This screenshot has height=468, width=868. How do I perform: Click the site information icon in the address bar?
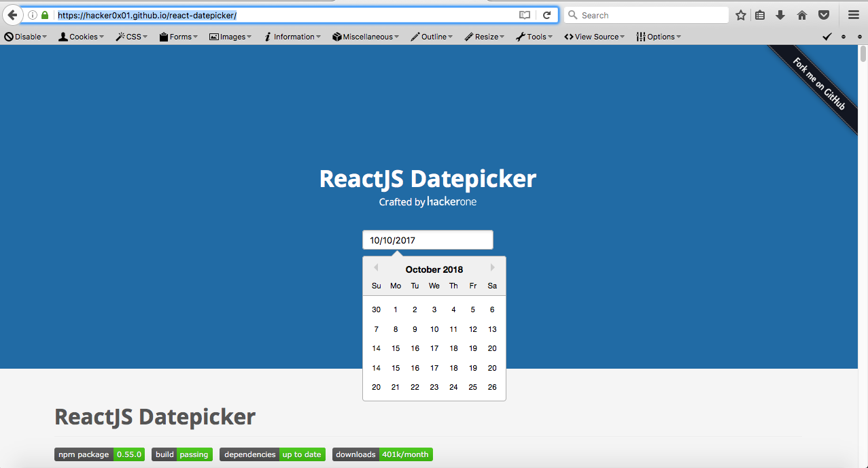pos(32,15)
